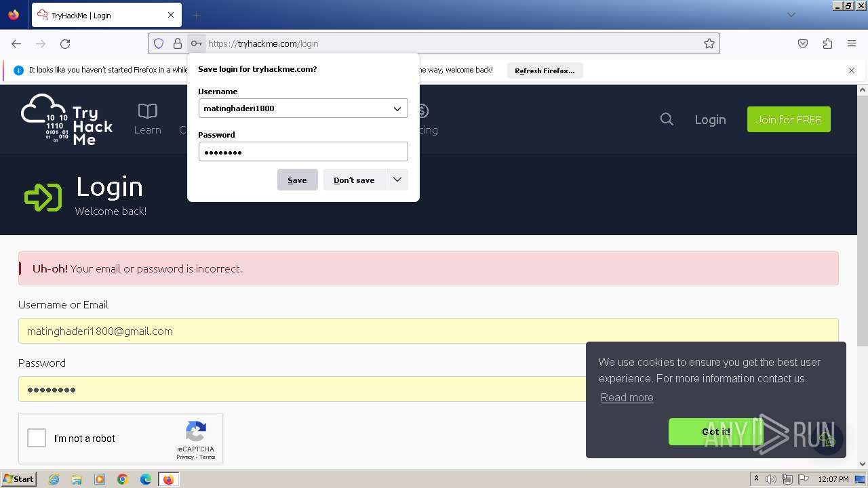
Task: Accept cookies with the Got it! button
Action: tap(716, 432)
